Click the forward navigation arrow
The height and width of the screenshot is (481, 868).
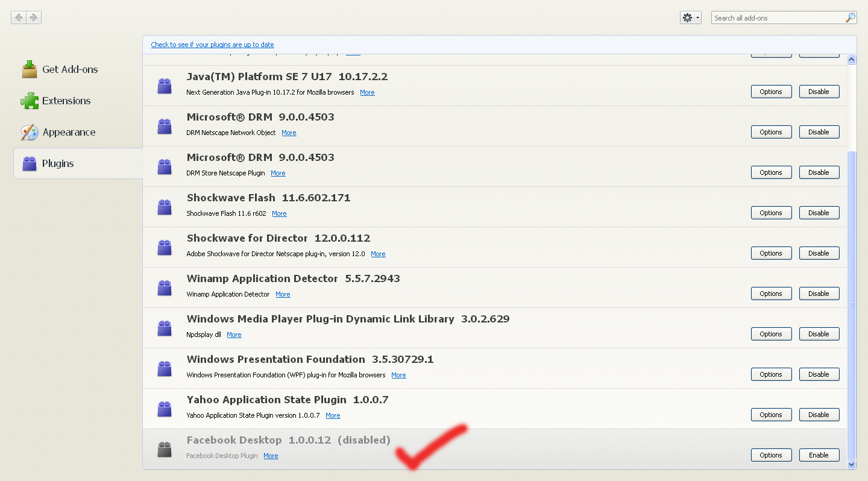coord(34,17)
